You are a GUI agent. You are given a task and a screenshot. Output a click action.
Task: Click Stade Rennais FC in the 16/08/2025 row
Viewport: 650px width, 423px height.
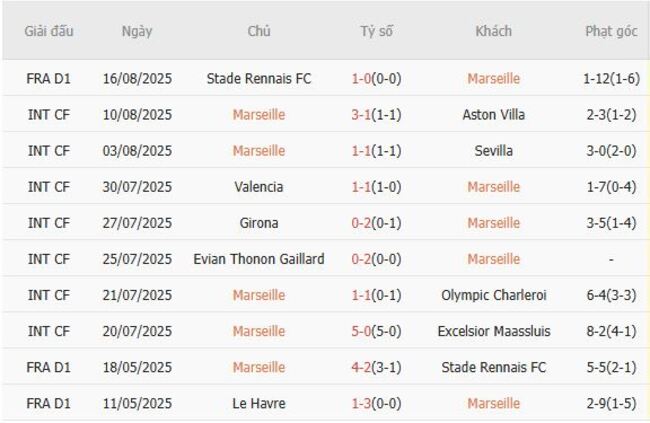point(259,78)
